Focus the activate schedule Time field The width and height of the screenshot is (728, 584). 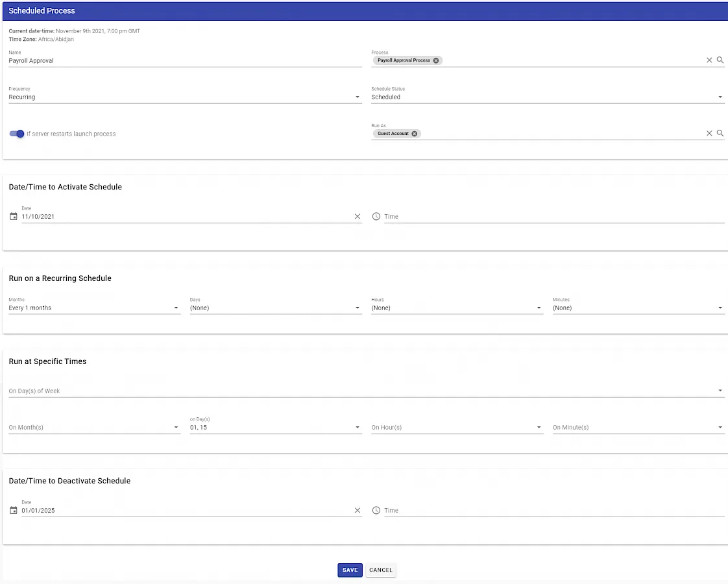[554, 216]
